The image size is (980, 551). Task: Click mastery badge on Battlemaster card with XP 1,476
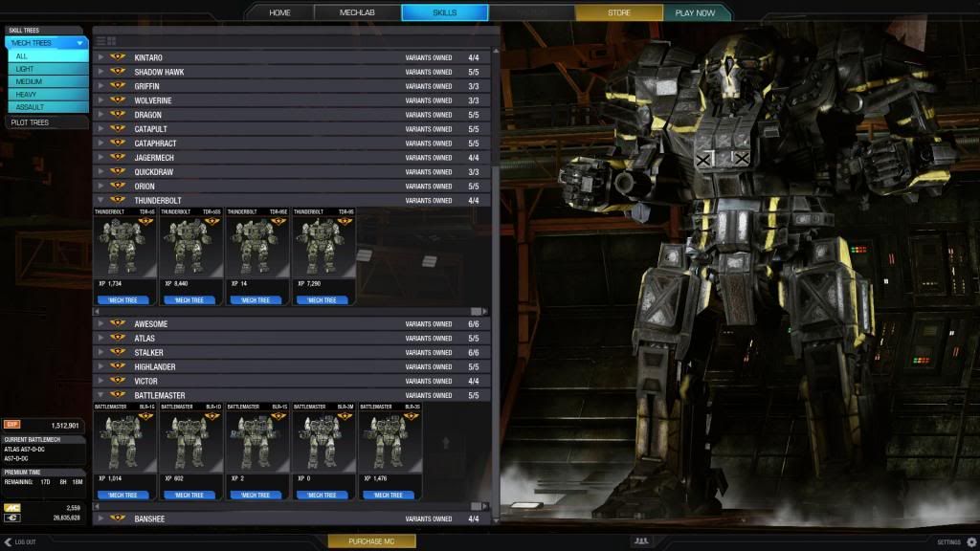click(x=412, y=417)
